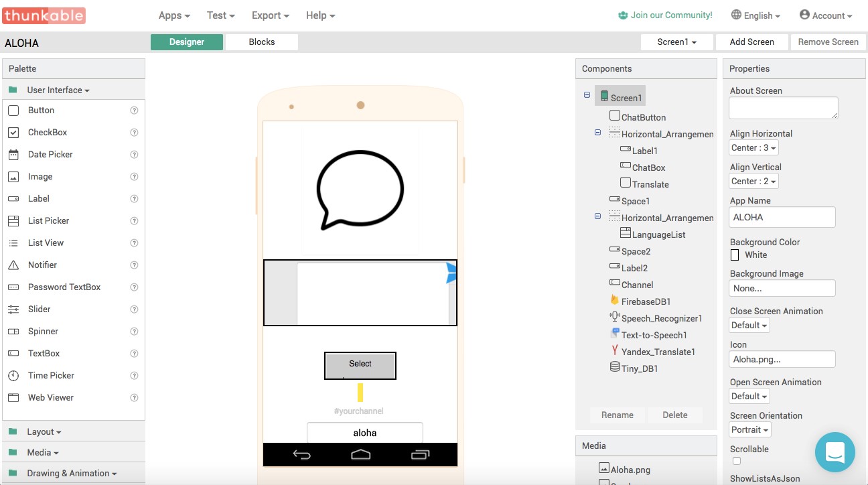Image resolution: width=868 pixels, height=485 pixels.
Task: Click the Background Color white swatch
Action: (x=735, y=255)
